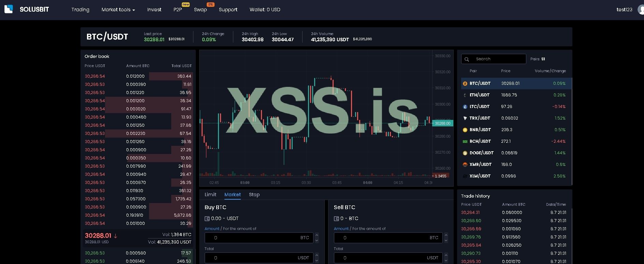Click the trade history row priced 30,284.31
The image size is (644, 264).
(x=514, y=213)
